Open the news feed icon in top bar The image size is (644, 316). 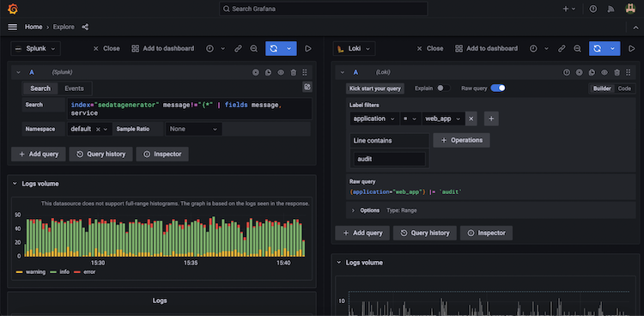[x=611, y=9]
